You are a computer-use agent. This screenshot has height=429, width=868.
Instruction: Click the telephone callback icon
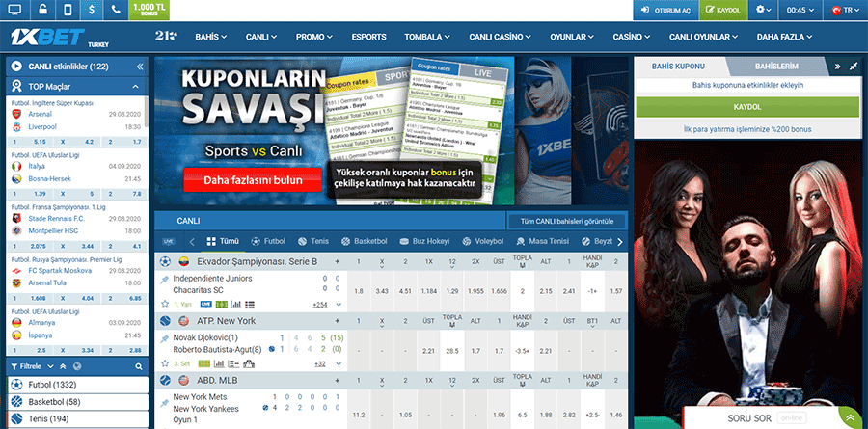116,10
